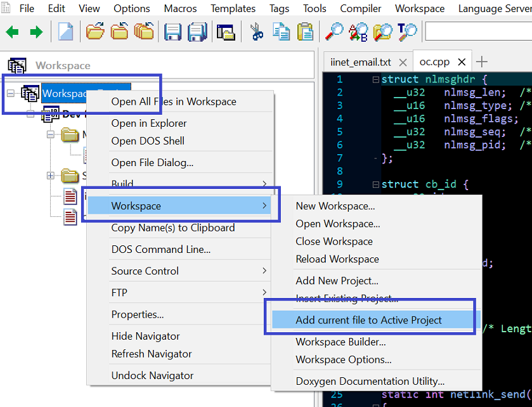Screen dimensions: 532x407
Task: Cut selection with the scissors icon
Action: (x=257, y=32)
